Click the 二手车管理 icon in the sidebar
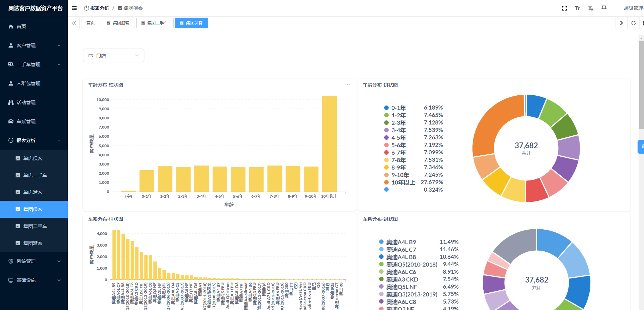The height and width of the screenshot is (310, 644). [x=11, y=64]
